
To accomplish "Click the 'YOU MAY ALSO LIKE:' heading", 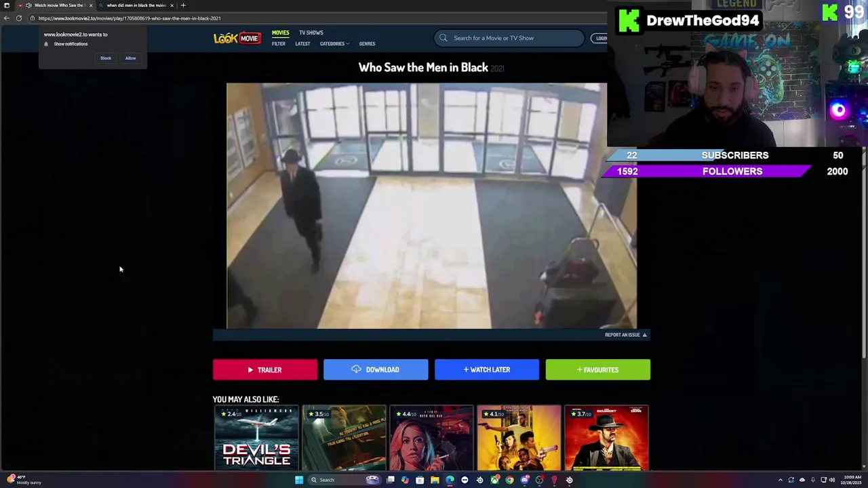I will [x=245, y=399].
